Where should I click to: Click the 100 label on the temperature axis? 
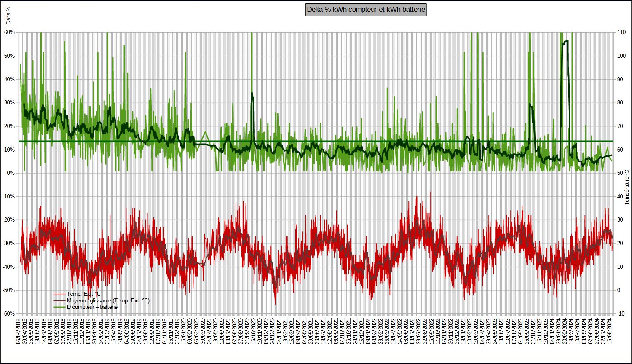click(x=621, y=56)
